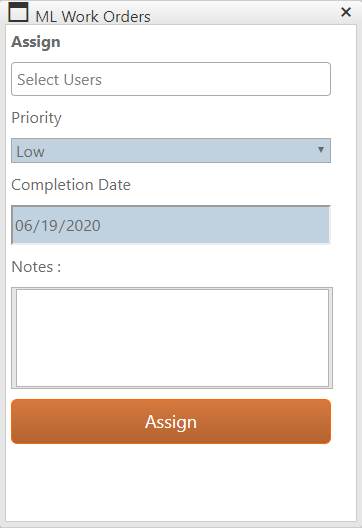The height and width of the screenshot is (528, 362).
Task: Click the Select Users placeholder text
Action: click(x=59, y=80)
